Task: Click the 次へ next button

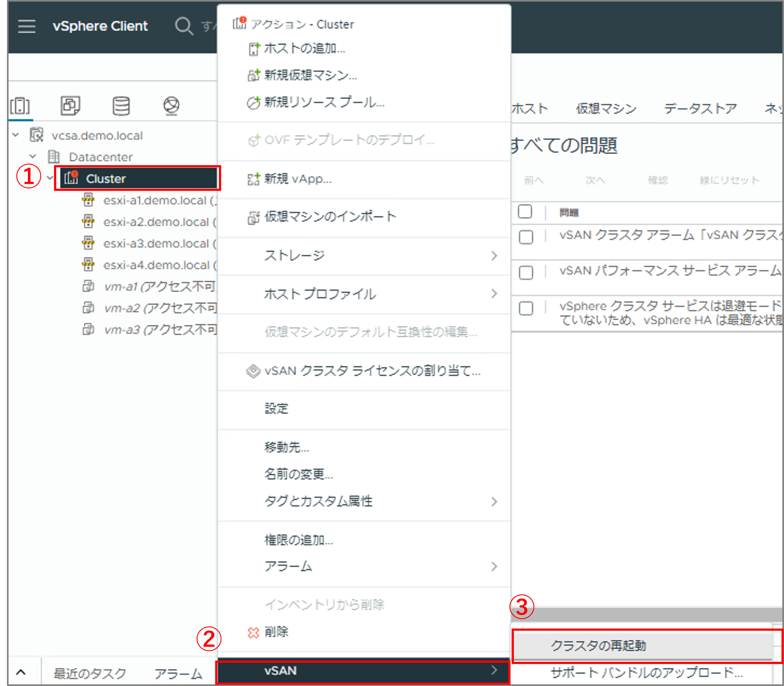Action: coord(595,180)
